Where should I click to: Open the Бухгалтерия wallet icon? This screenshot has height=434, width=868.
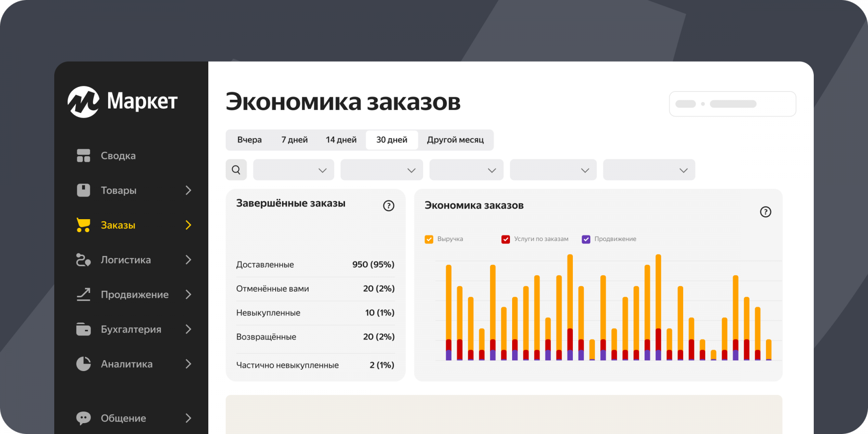click(83, 329)
